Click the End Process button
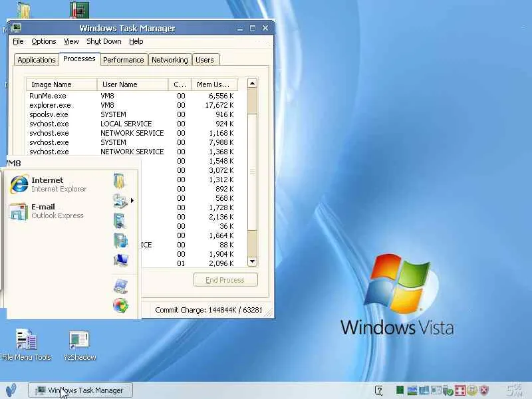532x399 pixels. pyautogui.click(x=225, y=280)
